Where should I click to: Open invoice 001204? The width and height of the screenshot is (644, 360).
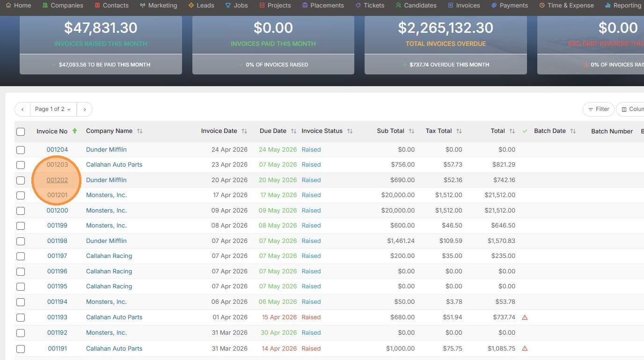(x=57, y=150)
